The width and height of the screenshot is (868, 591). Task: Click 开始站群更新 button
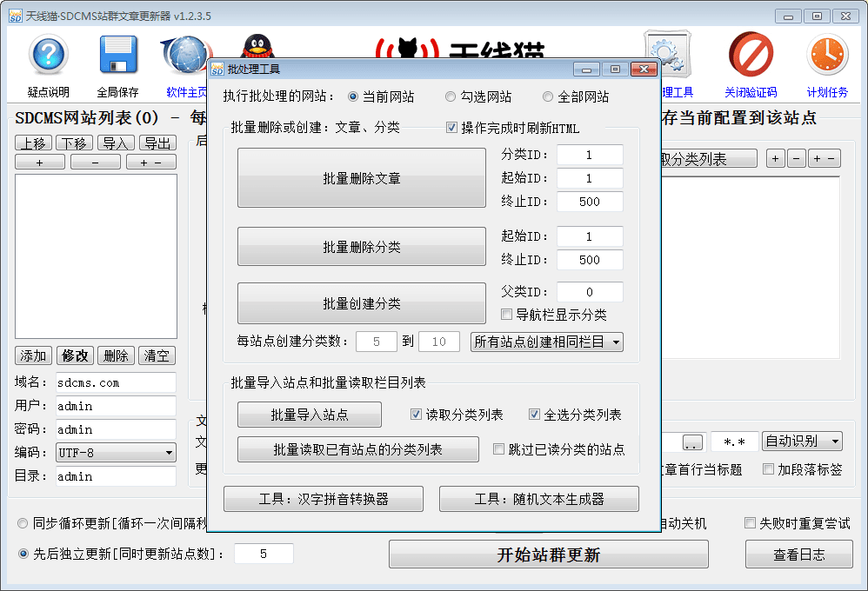(549, 554)
